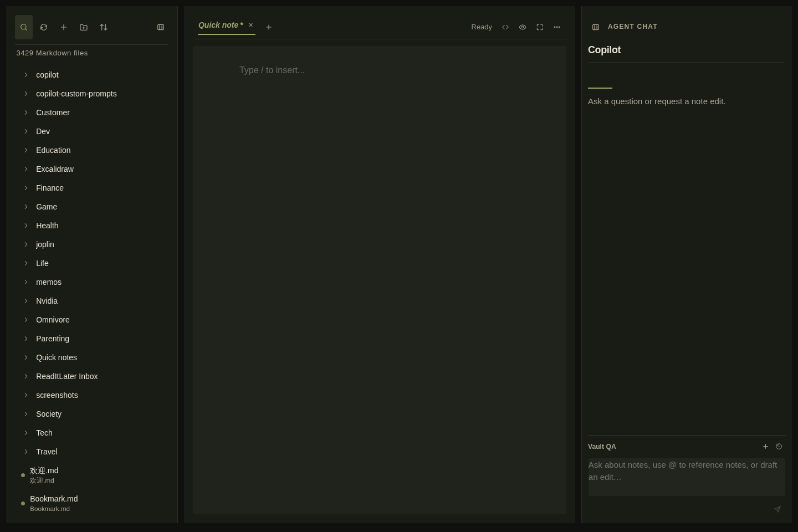Toggle the Agent Chat panel icon

[x=596, y=27]
